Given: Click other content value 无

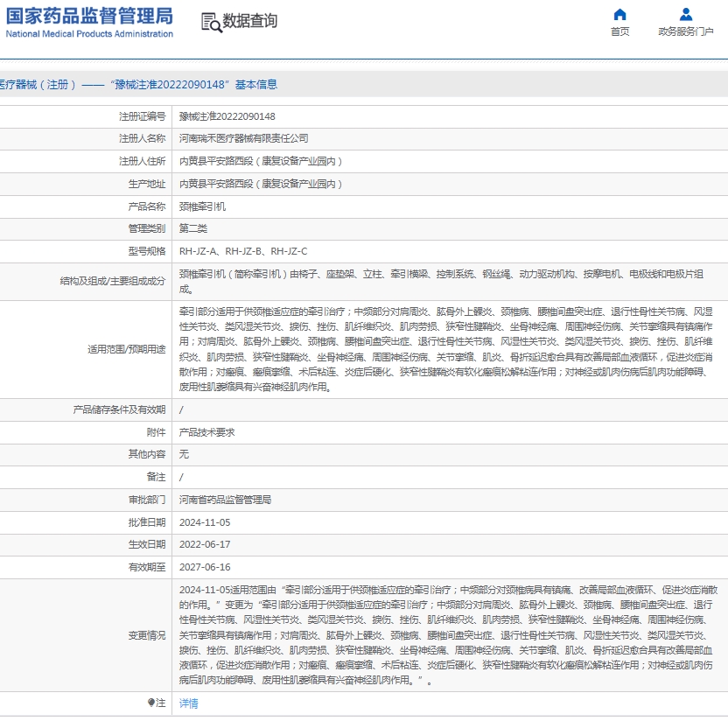Looking at the screenshot, I should (184, 454).
